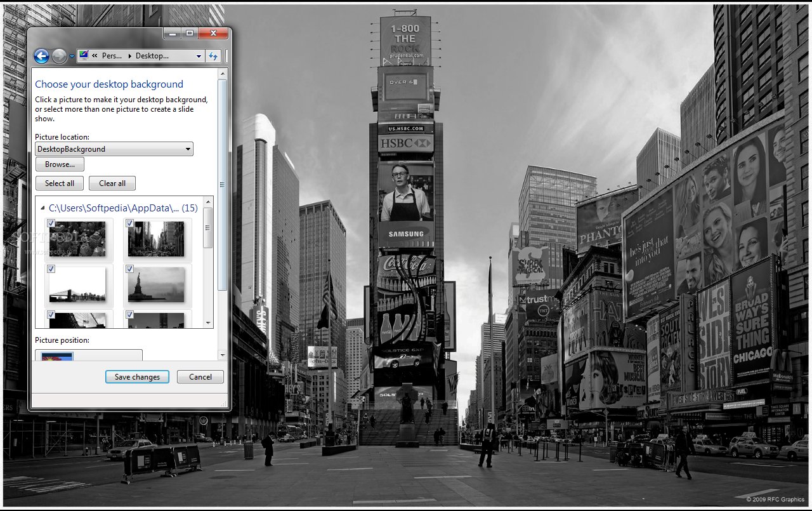Uncheck the Brooklyn Bridge skyline wallpaper checkbox

pyautogui.click(x=51, y=269)
